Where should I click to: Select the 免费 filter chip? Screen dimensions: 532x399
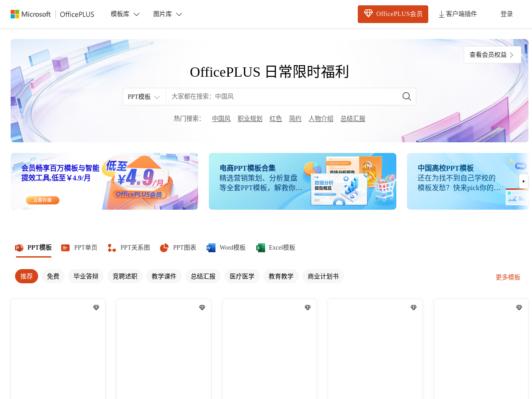[53, 276]
